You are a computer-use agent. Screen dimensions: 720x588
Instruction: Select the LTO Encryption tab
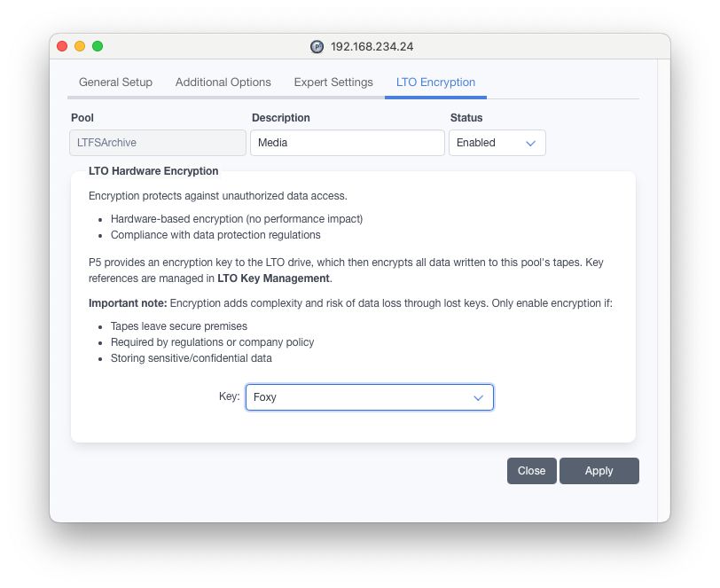(435, 82)
